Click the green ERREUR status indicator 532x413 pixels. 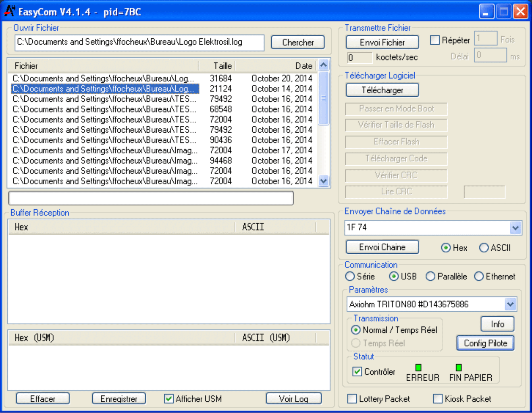pyautogui.click(x=418, y=367)
